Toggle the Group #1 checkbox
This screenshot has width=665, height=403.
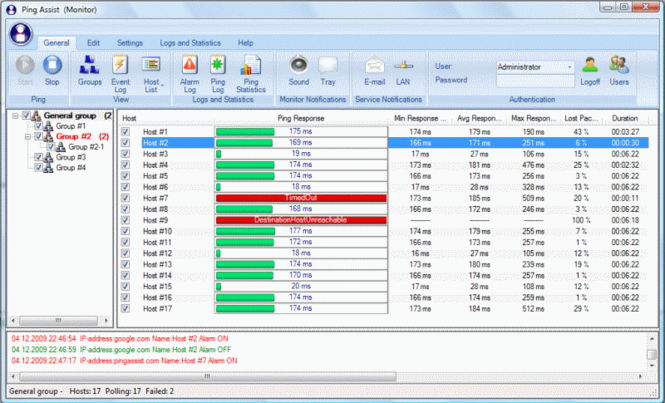tap(38, 126)
